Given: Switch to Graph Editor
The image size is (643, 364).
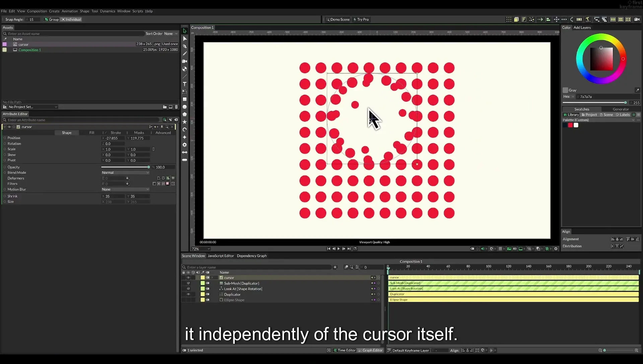Looking at the screenshot, I should [x=370, y=350].
